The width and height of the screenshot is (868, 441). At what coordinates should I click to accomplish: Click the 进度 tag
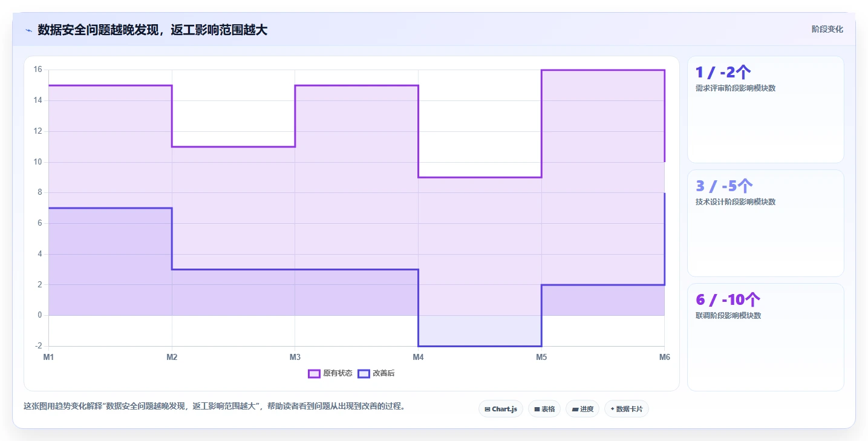point(582,409)
